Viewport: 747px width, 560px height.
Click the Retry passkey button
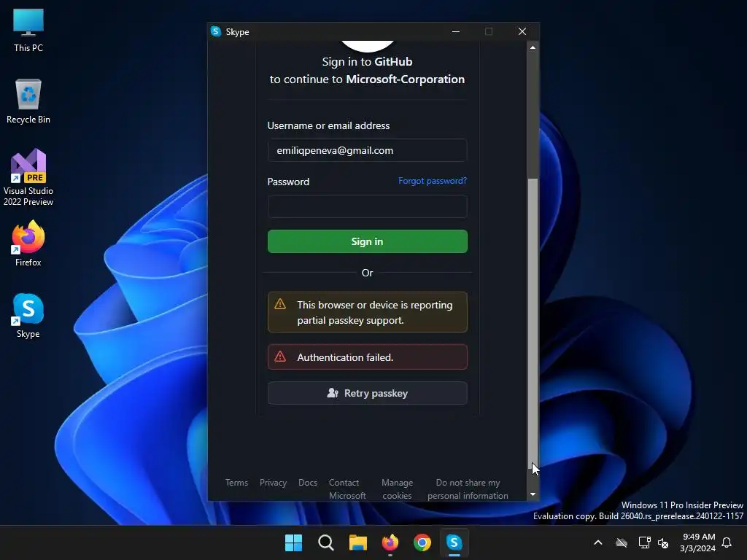point(368,393)
